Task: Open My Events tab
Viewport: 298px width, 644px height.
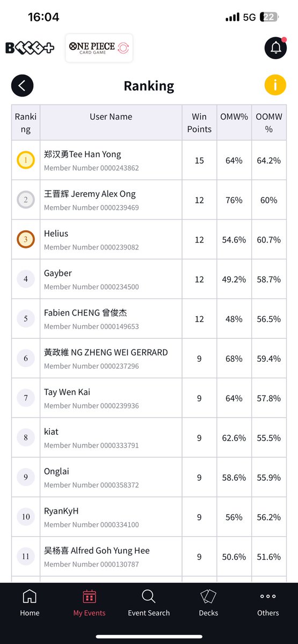Action: (x=89, y=603)
